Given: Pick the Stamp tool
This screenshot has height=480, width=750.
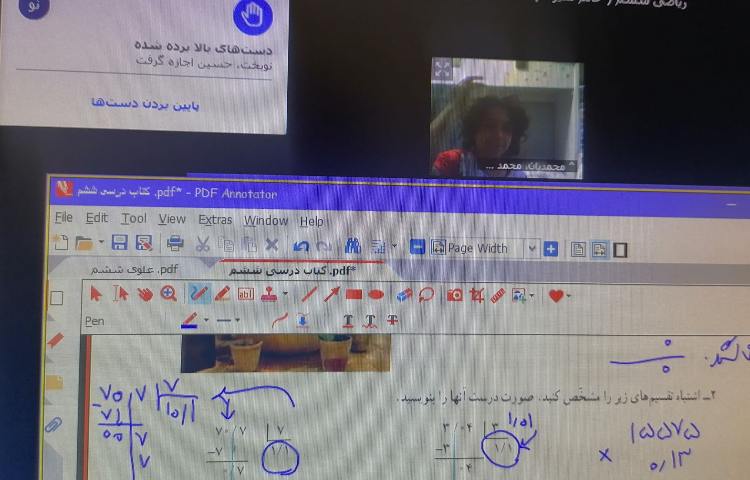Looking at the screenshot, I should pyautogui.click(x=269, y=295).
